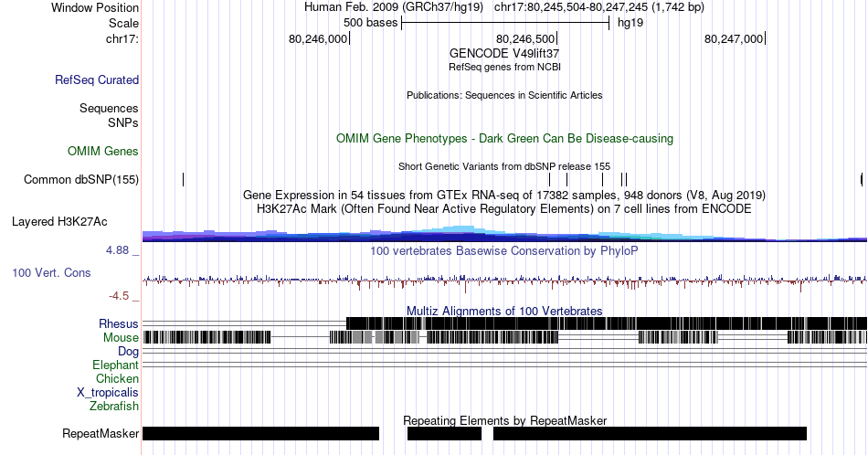868x455 pixels.
Task: Click the RepeatMasker track label
Action: coord(101,433)
